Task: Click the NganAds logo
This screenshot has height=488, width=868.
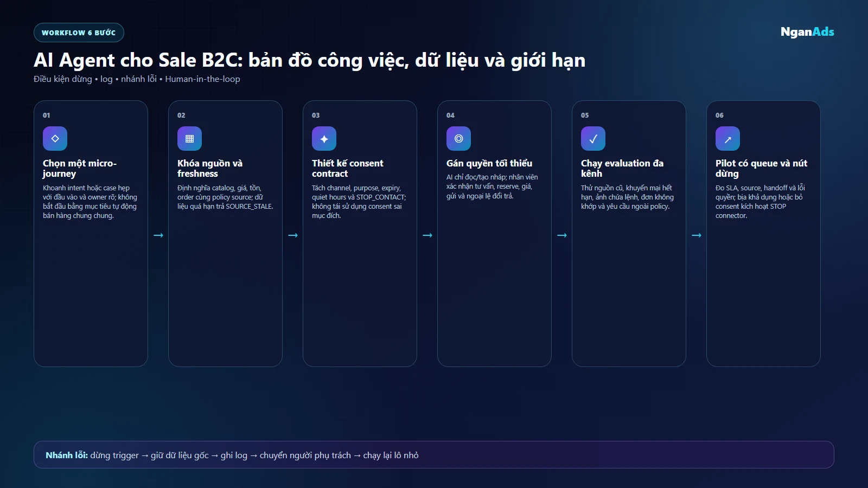Action: [807, 32]
